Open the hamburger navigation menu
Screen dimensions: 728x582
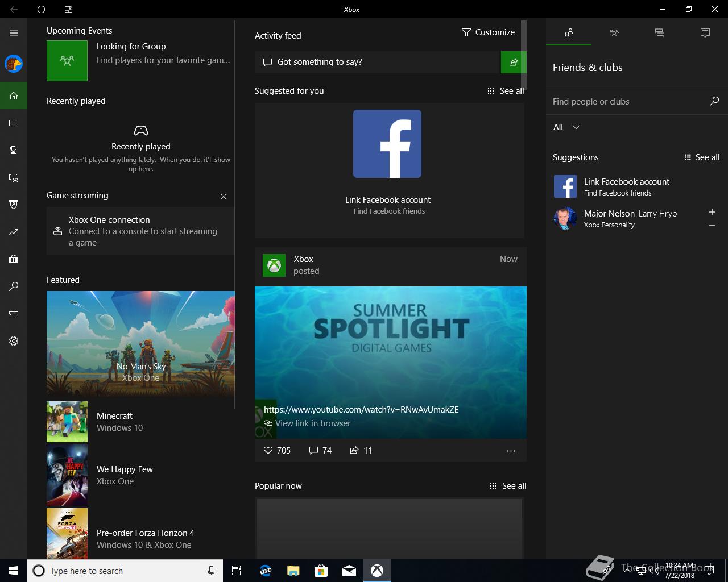click(x=14, y=33)
